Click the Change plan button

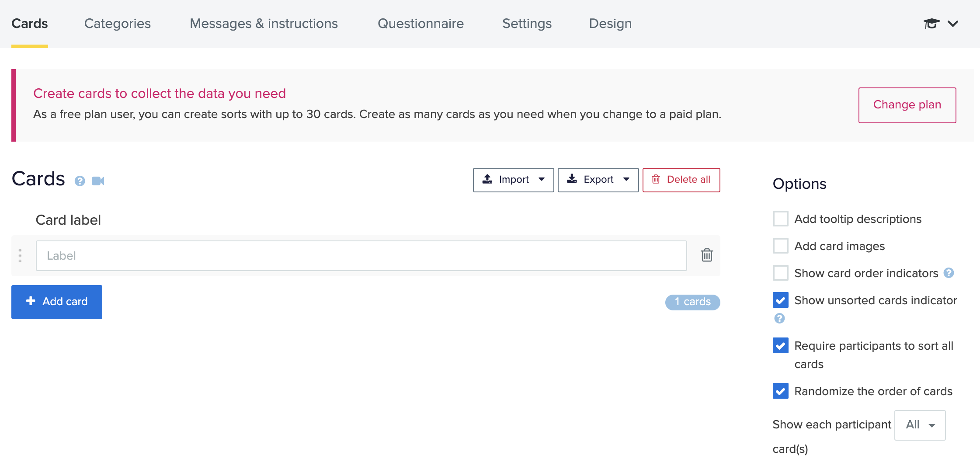[x=907, y=105]
